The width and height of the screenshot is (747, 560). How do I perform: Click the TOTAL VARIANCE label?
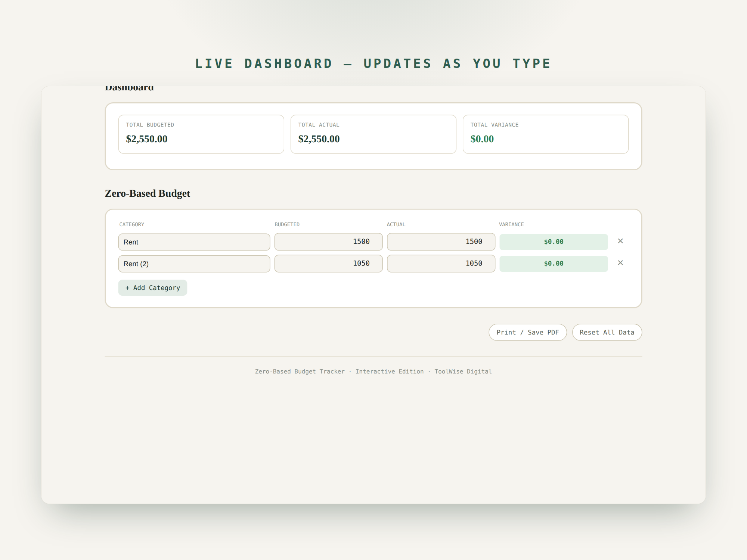point(495,125)
